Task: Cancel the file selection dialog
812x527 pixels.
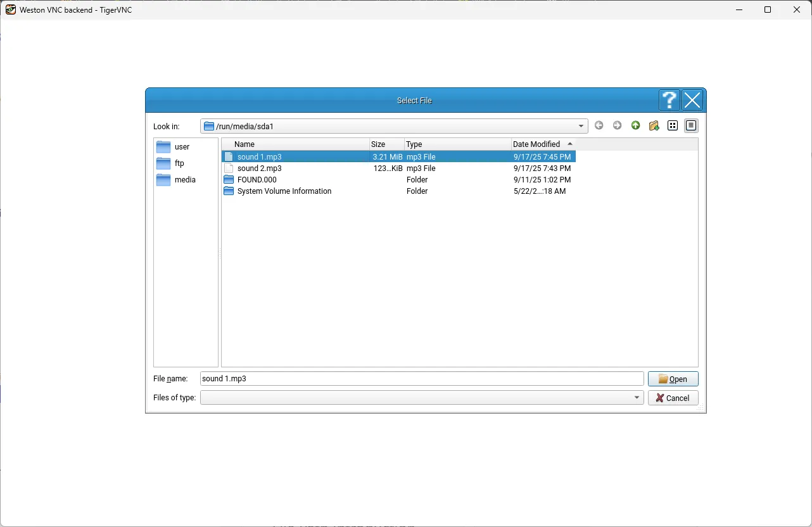Action: pyautogui.click(x=673, y=398)
